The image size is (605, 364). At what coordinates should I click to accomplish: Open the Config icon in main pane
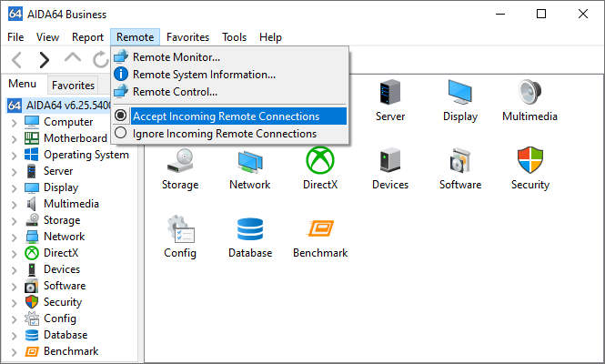coord(180,229)
